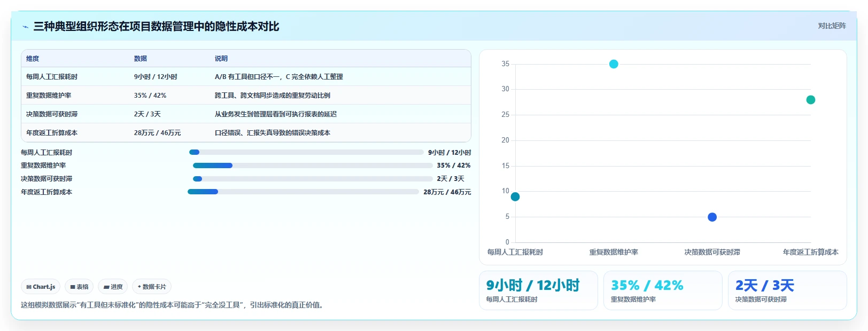Click the 决策数据可获时滞 progress bar
Image resolution: width=868 pixels, height=331 pixels.
(313, 179)
